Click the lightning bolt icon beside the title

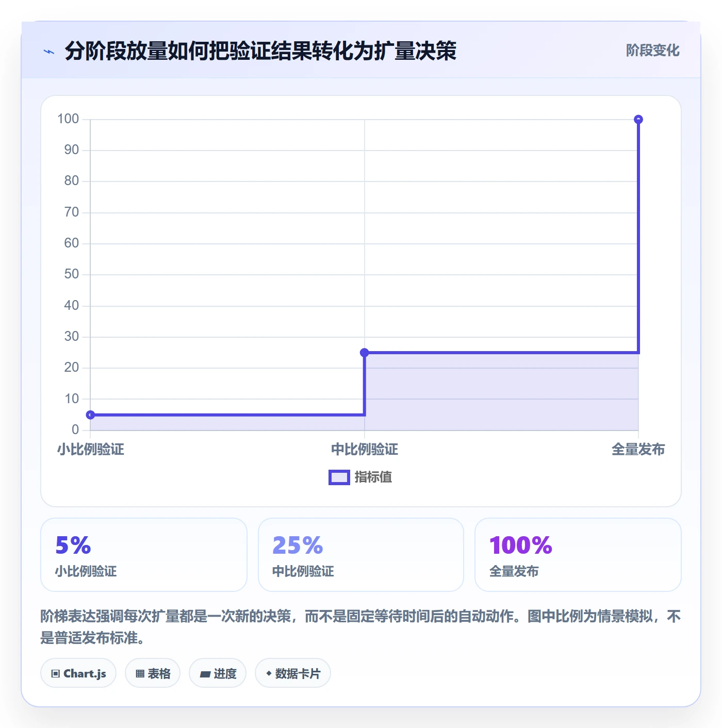point(49,52)
